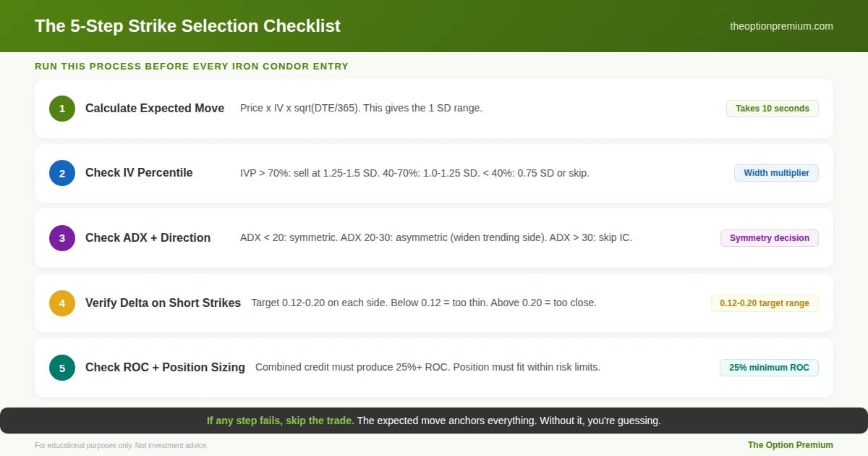Click 'If any step fails, skip the trade' text
Viewport: 868px width, 456px height.
(x=280, y=421)
